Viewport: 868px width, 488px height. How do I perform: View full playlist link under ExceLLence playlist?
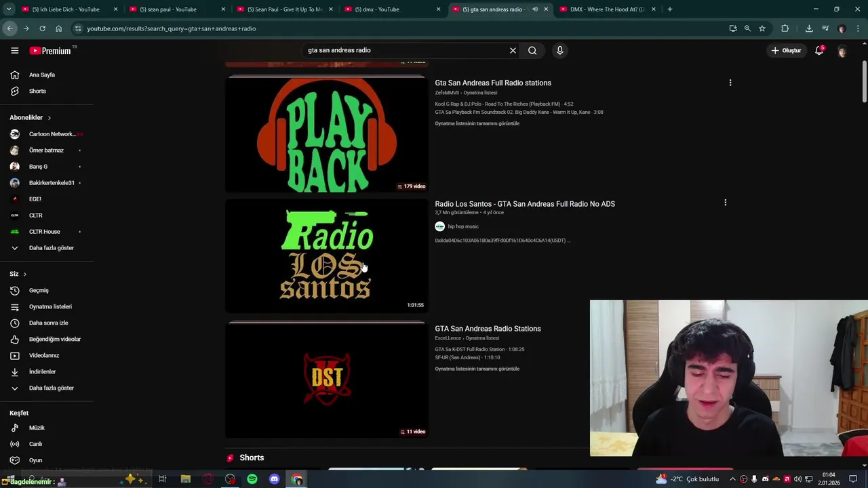(477, 369)
